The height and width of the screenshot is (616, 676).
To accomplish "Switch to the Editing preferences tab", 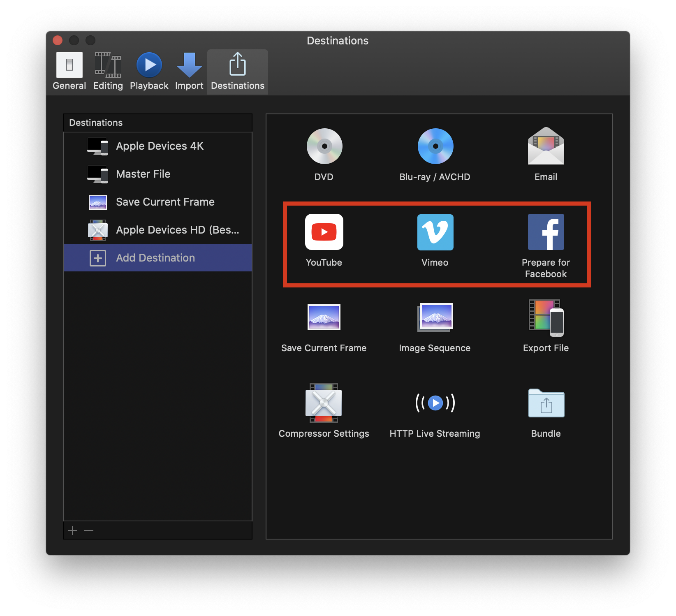I will (x=108, y=71).
